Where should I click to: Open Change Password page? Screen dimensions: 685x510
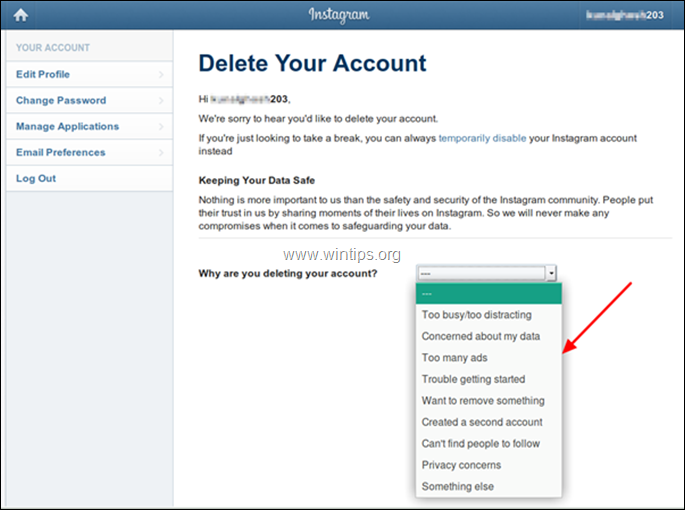(90, 100)
